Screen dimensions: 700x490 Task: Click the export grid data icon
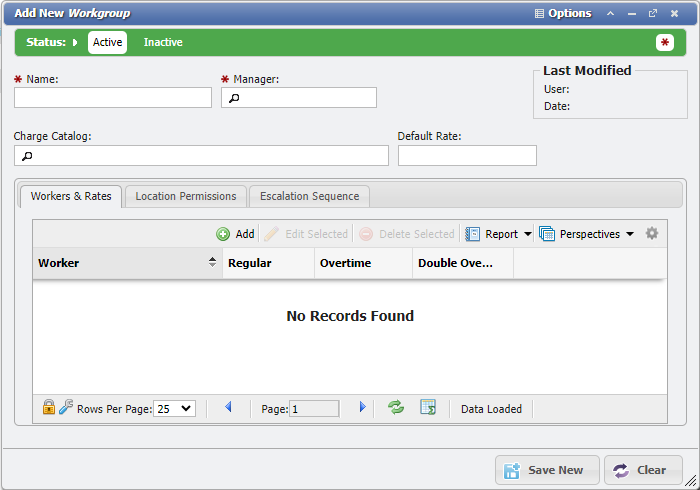click(428, 408)
